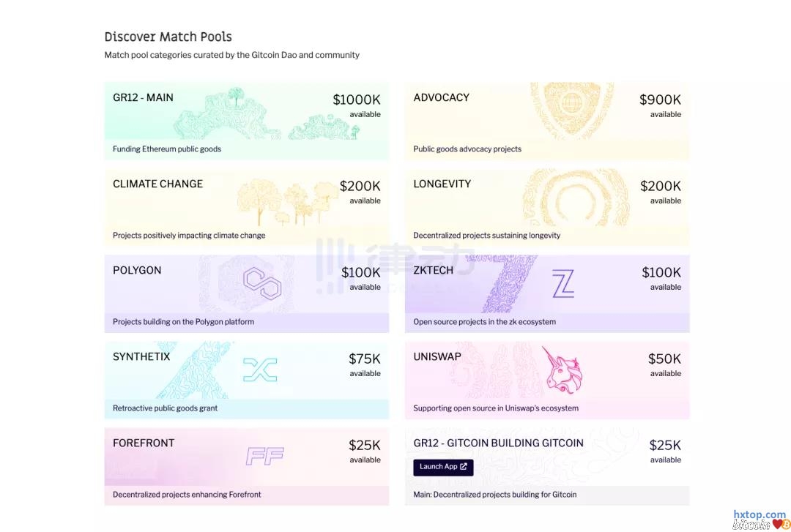Click 'Retroactive public goods grant' description
The width and height of the screenshot is (791, 532).
click(165, 408)
